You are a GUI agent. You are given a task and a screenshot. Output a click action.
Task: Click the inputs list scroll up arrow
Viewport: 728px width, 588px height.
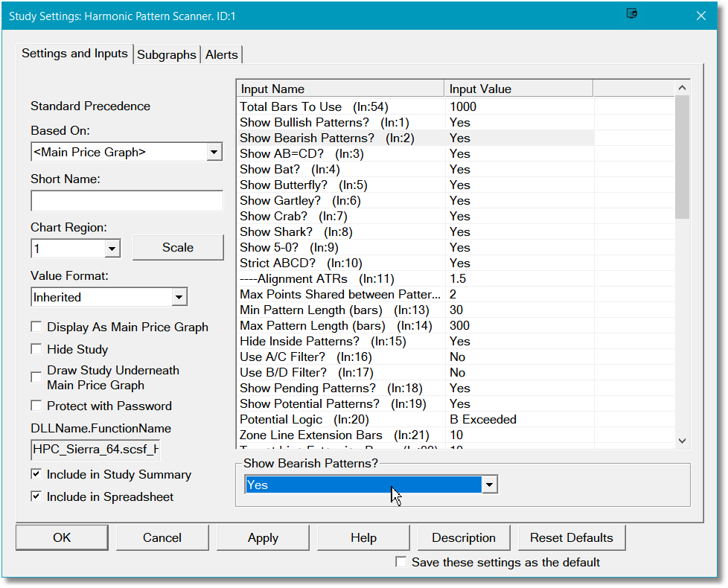point(682,88)
